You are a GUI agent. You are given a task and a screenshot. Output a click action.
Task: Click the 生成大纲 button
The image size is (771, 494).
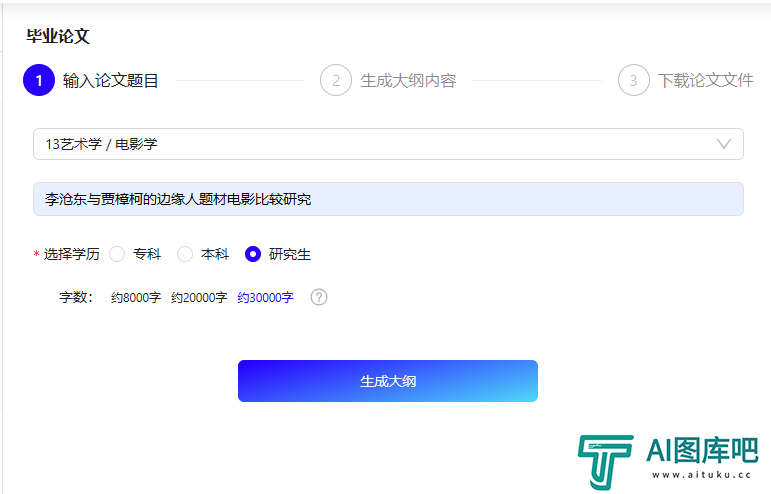[x=388, y=381]
